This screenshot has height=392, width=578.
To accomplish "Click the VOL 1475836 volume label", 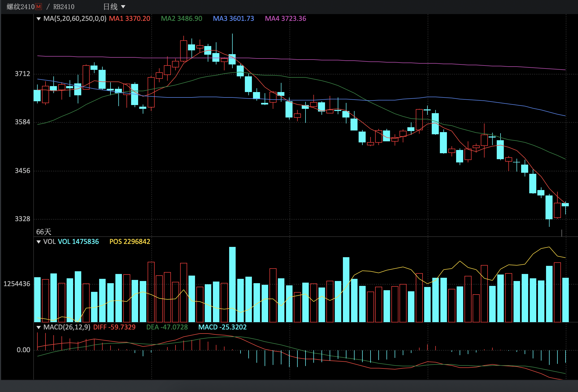I will (x=78, y=242).
